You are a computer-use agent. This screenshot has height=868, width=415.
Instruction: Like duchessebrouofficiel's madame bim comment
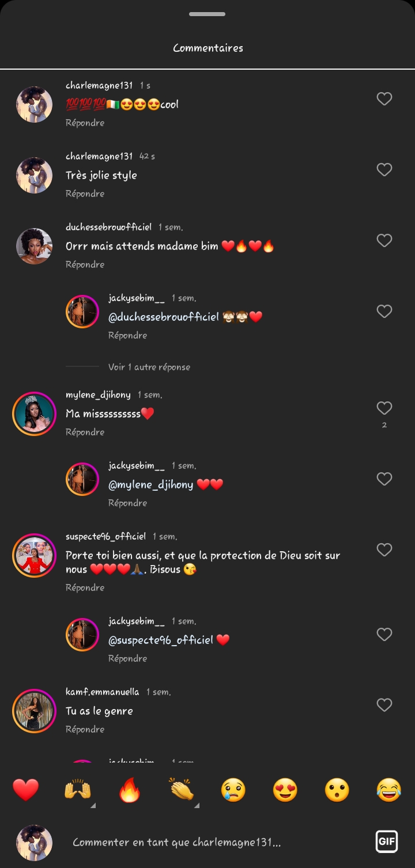(x=384, y=241)
